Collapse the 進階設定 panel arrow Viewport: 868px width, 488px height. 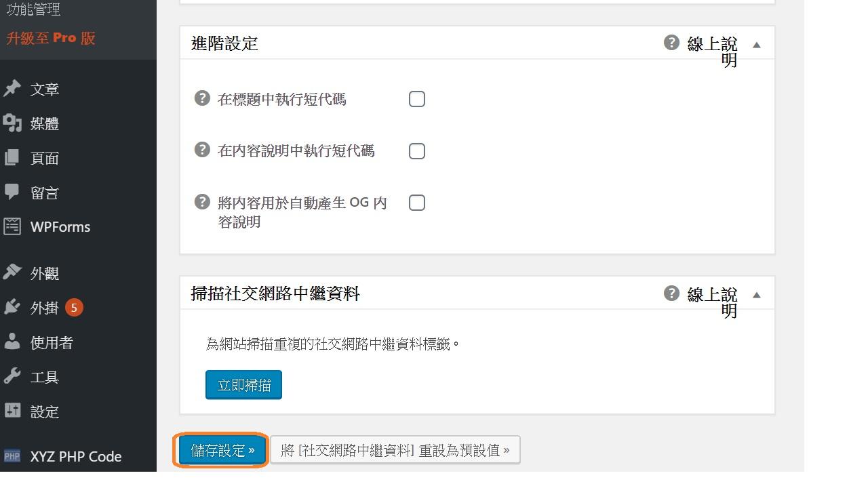pyautogui.click(x=757, y=45)
